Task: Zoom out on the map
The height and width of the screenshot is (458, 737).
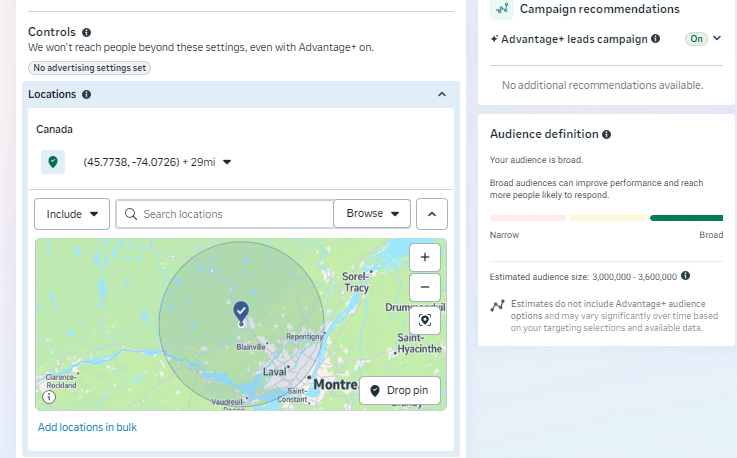Action: [x=425, y=287]
